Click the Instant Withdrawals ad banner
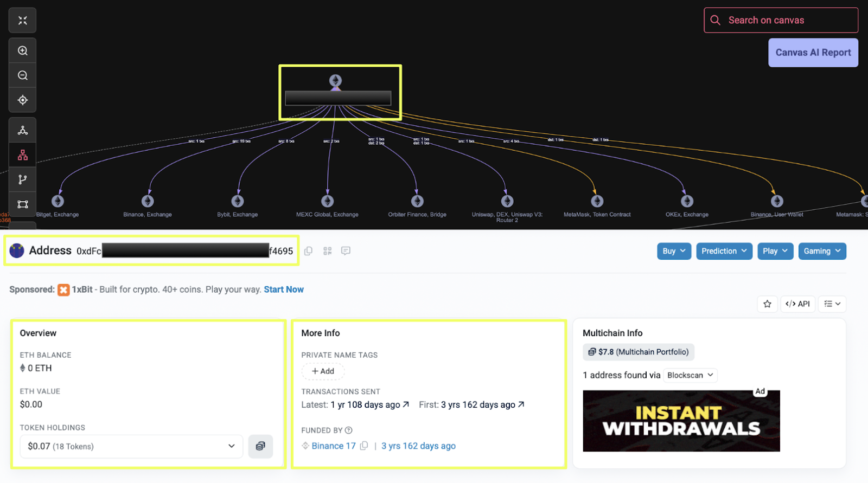This screenshot has height=483, width=868. [x=681, y=421]
